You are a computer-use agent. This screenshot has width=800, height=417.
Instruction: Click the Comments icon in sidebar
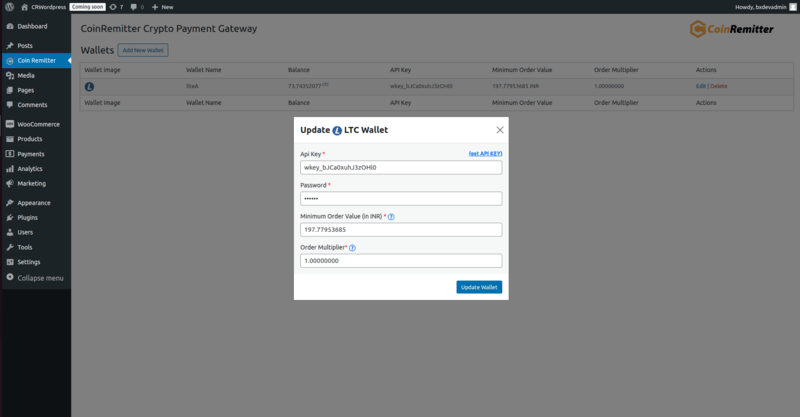[x=10, y=105]
